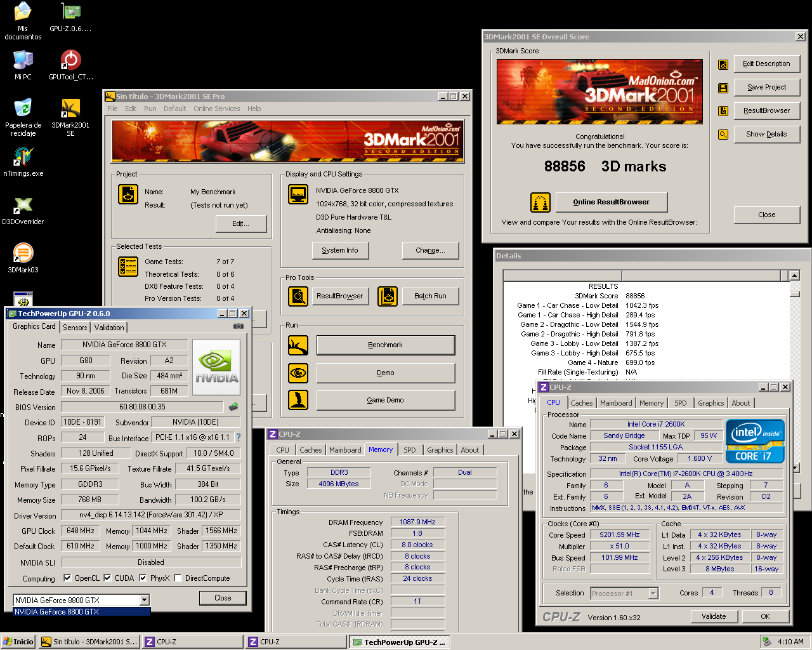Click the Show Details button

tap(766, 135)
